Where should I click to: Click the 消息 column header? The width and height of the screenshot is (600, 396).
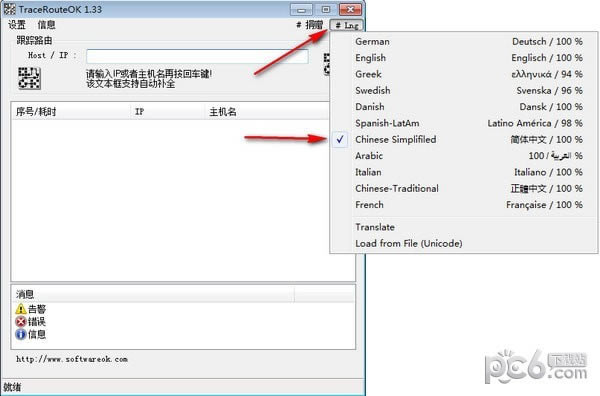pos(153,294)
